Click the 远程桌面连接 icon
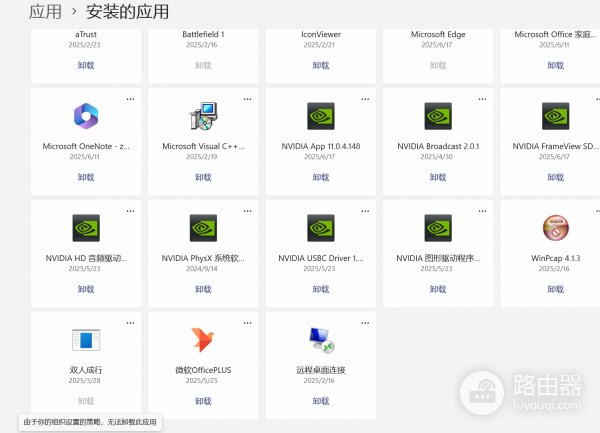600x433 pixels. [x=321, y=340]
